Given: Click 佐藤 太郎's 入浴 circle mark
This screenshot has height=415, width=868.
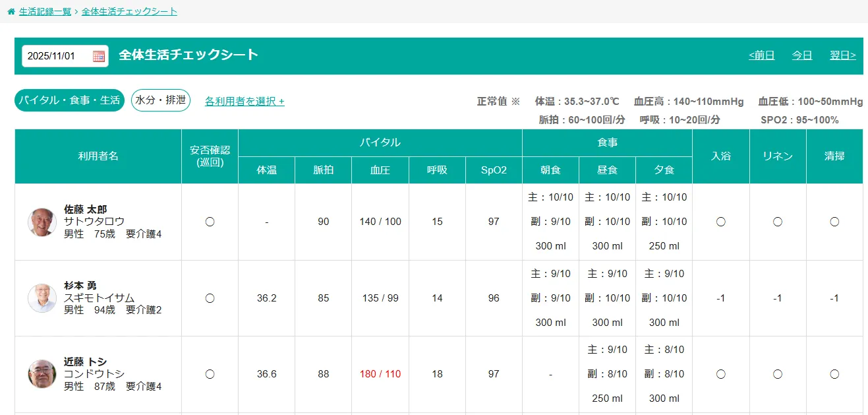Looking at the screenshot, I should (x=721, y=222).
